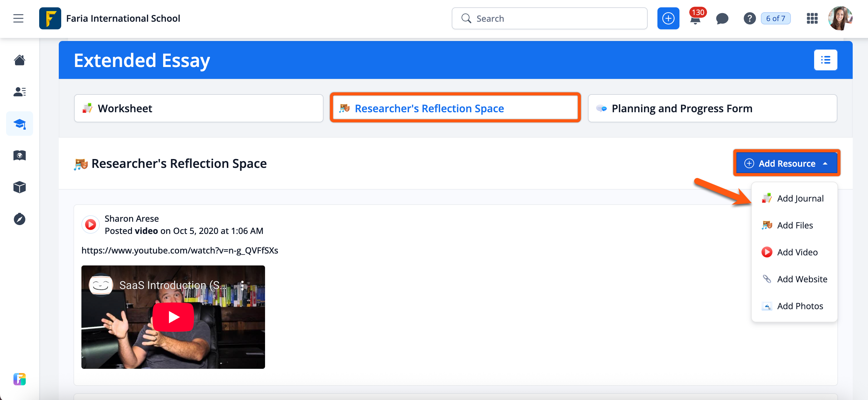Select Add Journal from the menu
The width and height of the screenshot is (868, 400).
click(800, 198)
